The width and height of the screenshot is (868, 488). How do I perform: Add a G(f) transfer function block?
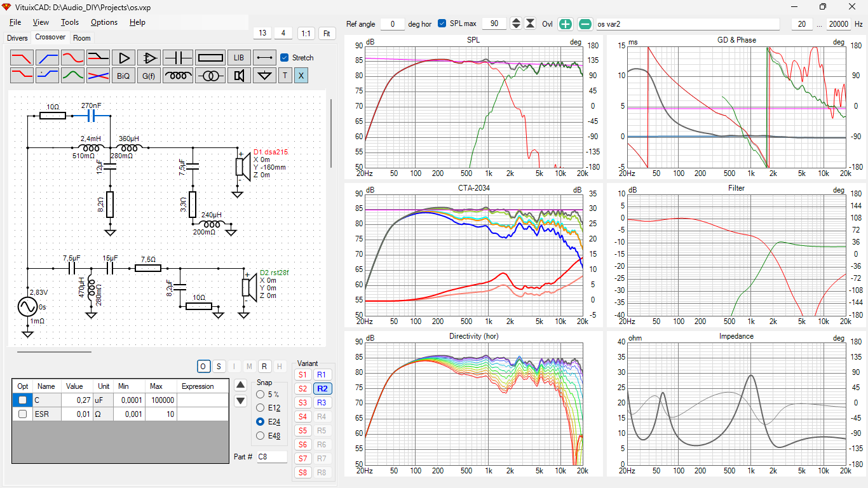(149, 76)
